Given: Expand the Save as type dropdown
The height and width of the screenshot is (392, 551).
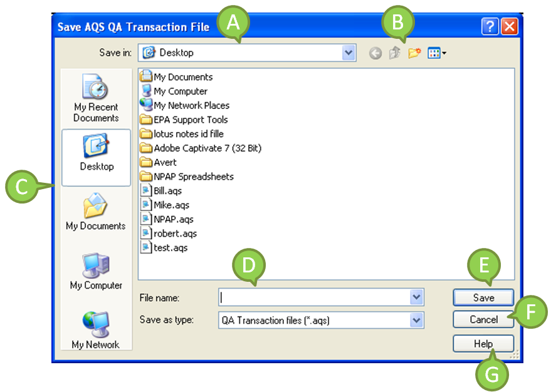Looking at the screenshot, I should 416,320.
